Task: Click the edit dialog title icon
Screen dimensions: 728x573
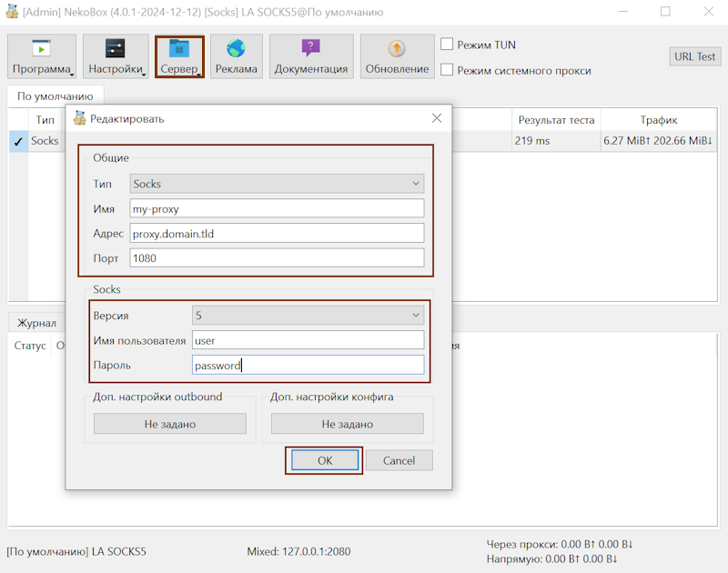Action: [79, 118]
